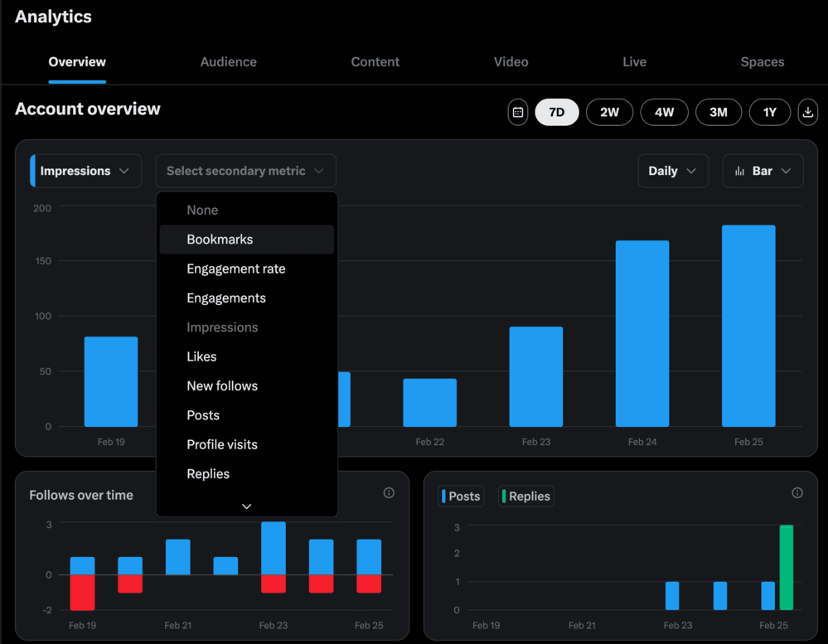This screenshot has height=644, width=828.
Task: Collapse the Select secondary metric dropdown
Action: (245, 171)
